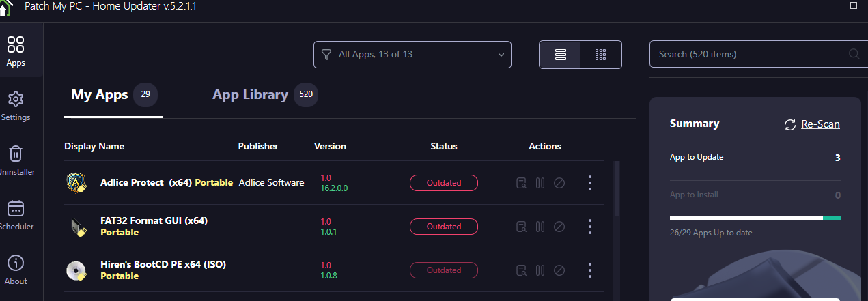Image resolution: width=868 pixels, height=301 pixels.
Task: Click the apps up-to-date progress bar
Action: pos(755,218)
